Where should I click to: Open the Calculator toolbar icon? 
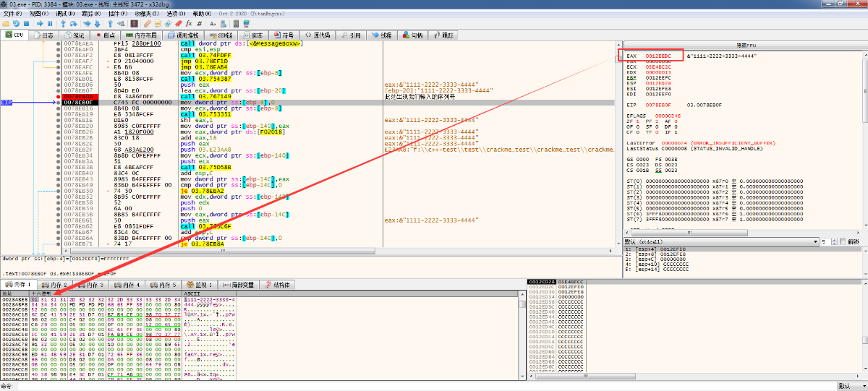236,24
